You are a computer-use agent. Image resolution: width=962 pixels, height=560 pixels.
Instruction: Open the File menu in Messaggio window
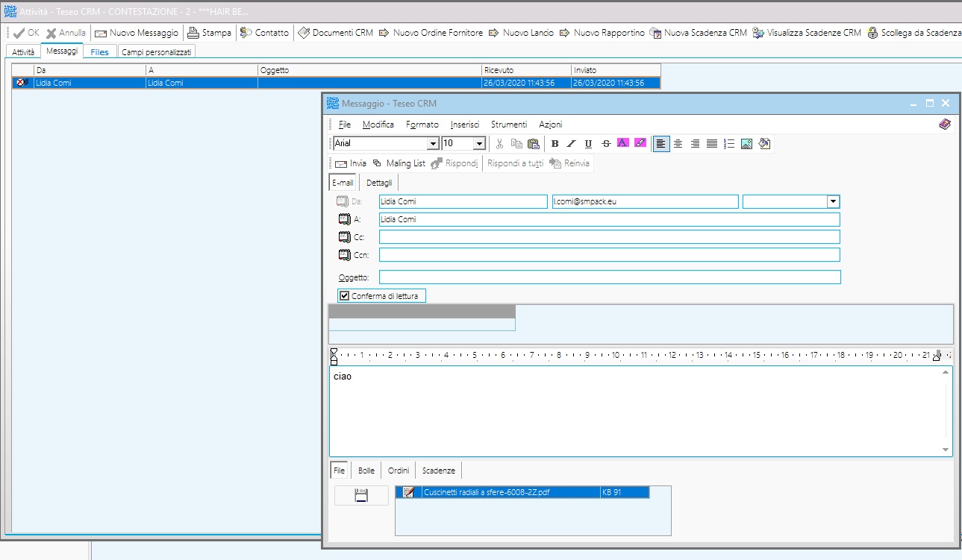(344, 125)
